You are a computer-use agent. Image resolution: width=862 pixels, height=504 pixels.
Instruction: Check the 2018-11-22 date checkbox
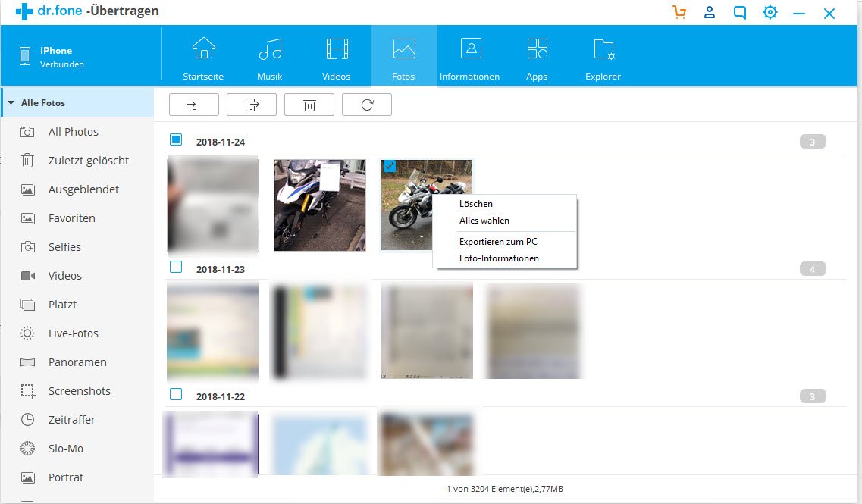click(176, 394)
